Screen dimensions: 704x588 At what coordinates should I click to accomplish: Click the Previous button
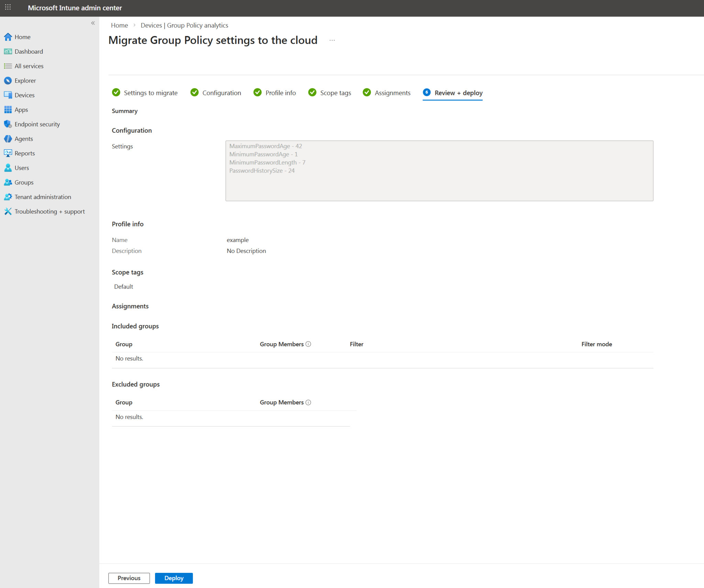[129, 578]
